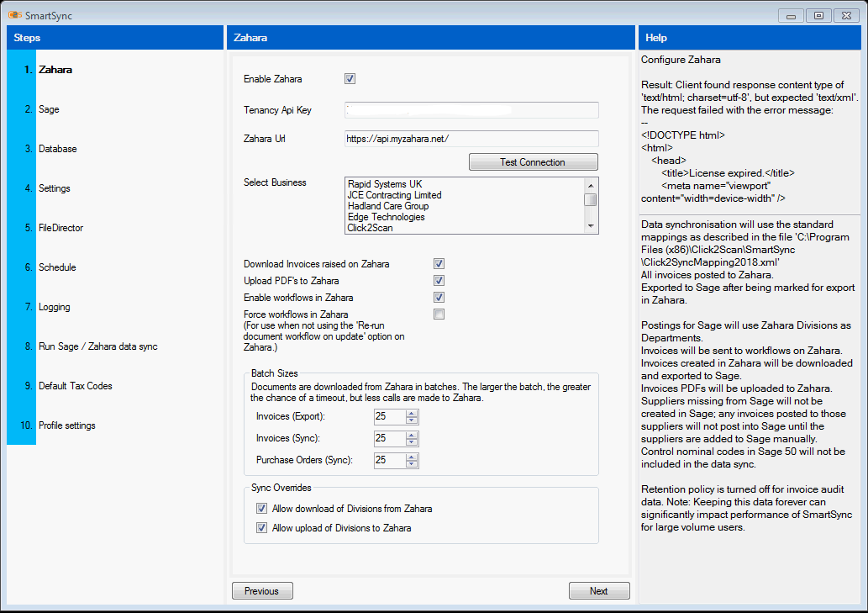Viewport: 868px width, 613px height.
Task: Click the Select Business list scrollbar thumb
Action: click(x=591, y=199)
